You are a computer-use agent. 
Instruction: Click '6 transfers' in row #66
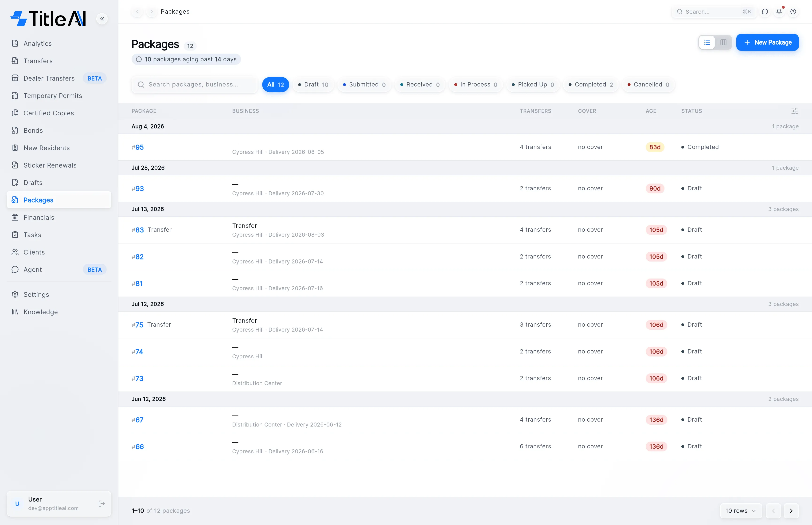pos(535,446)
